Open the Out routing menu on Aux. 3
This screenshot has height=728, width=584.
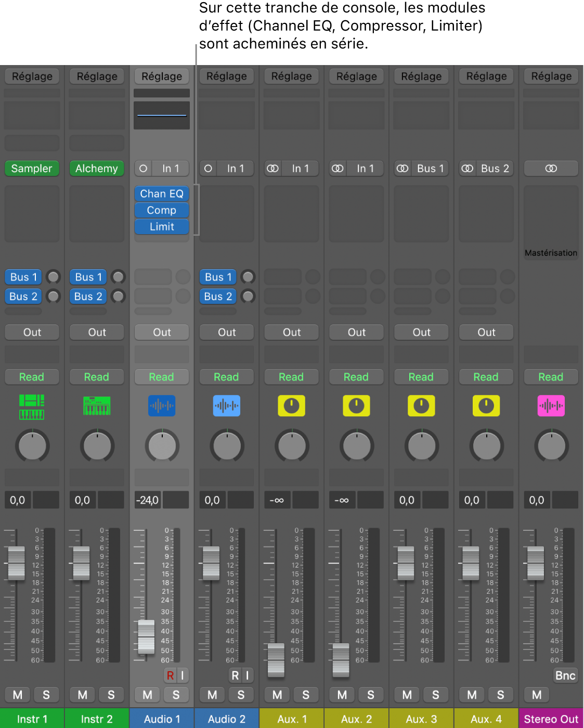[x=421, y=332]
